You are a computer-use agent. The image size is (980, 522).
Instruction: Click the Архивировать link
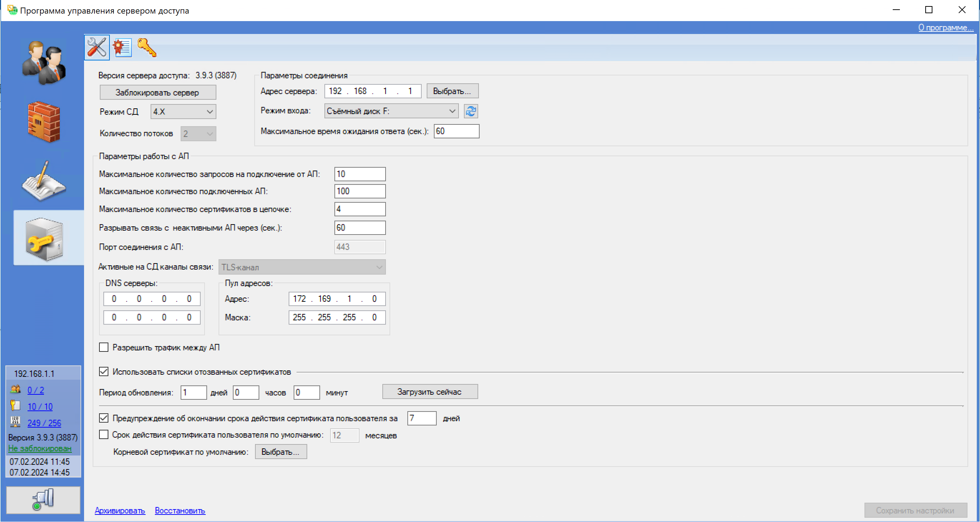point(120,510)
